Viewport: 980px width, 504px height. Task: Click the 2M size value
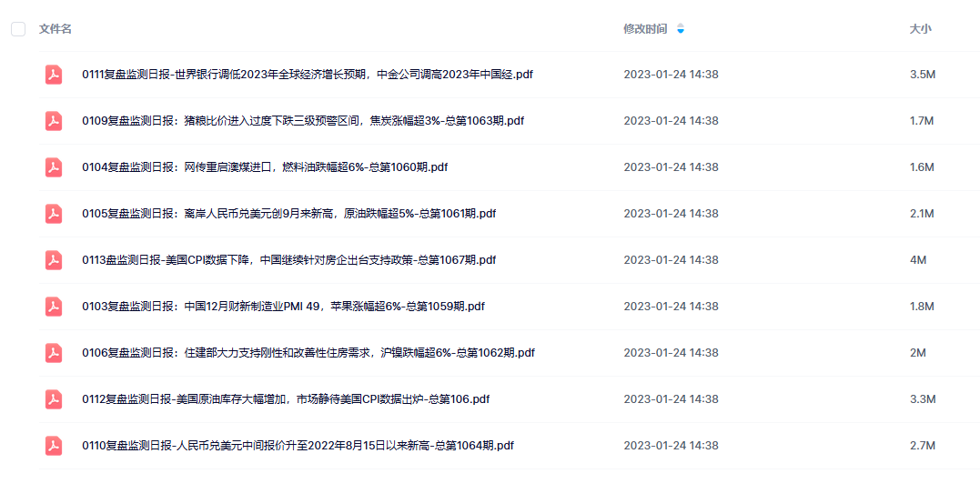point(917,353)
